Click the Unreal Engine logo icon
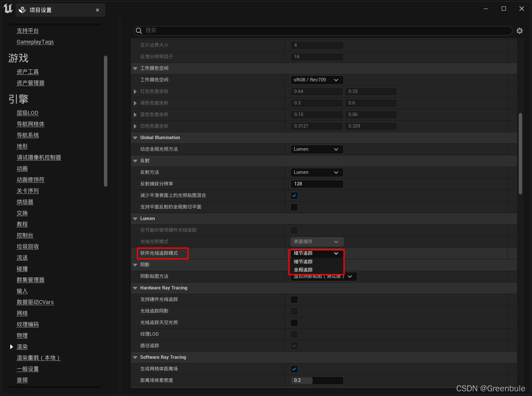 pyautogui.click(x=8, y=9)
